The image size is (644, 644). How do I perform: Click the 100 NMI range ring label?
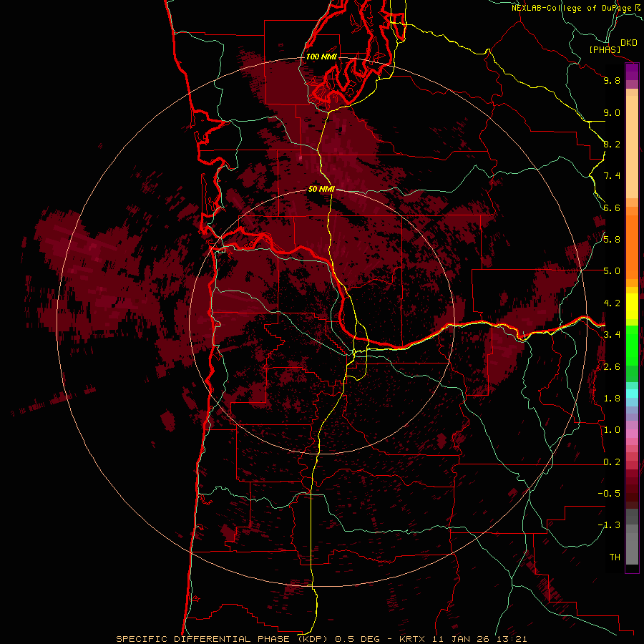tap(321, 57)
